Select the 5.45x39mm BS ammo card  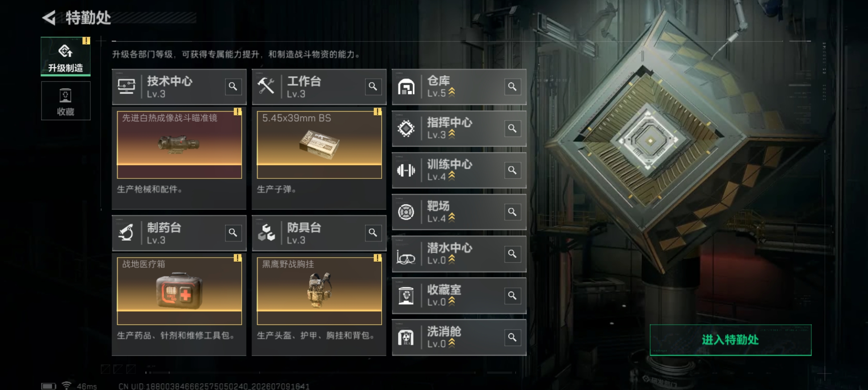click(319, 145)
